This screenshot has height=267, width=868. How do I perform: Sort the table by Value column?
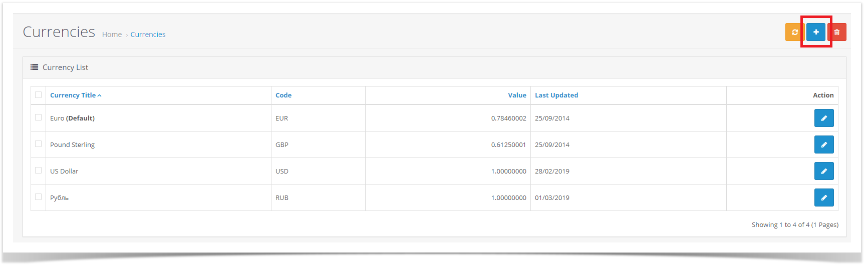click(x=517, y=95)
